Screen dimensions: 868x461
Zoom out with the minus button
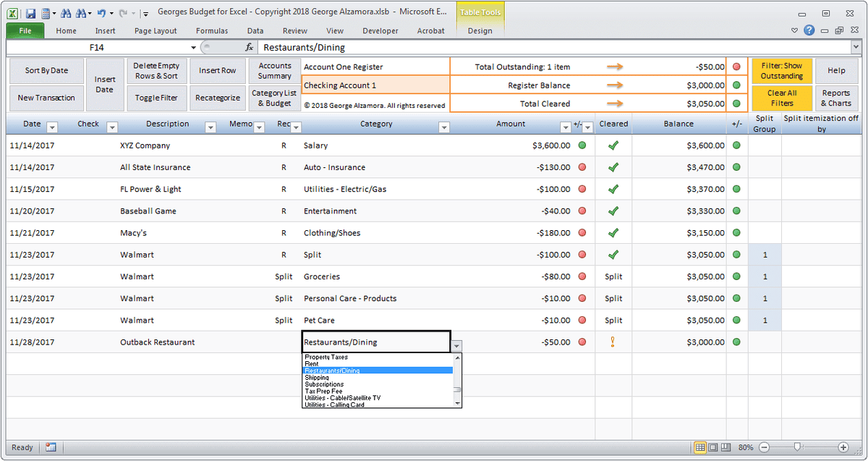click(764, 447)
